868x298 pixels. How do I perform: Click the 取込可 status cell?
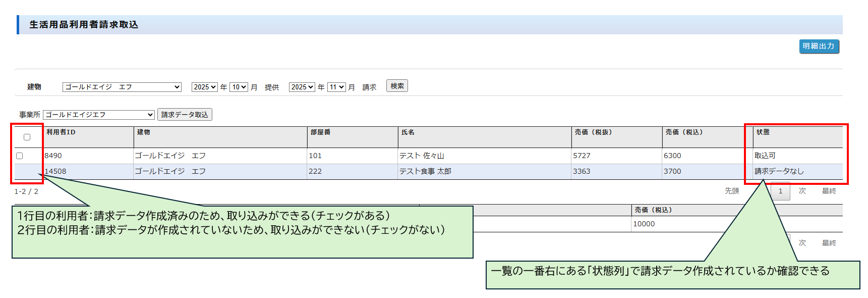pyautogui.click(x=765, y=156)
